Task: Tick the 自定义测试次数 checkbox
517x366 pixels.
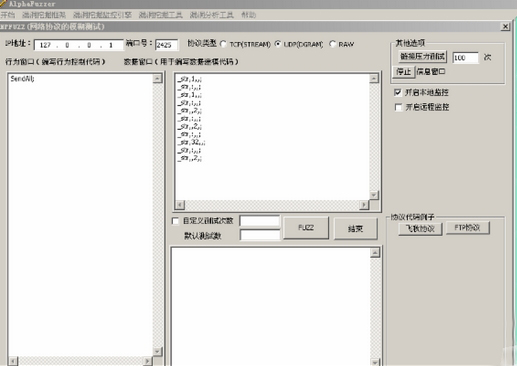Action: (175, 221)
